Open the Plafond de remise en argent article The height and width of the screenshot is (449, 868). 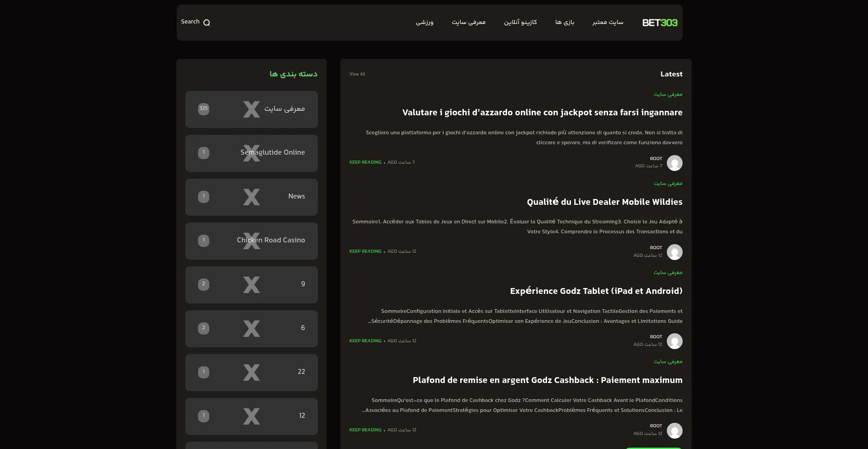[547, 380]
